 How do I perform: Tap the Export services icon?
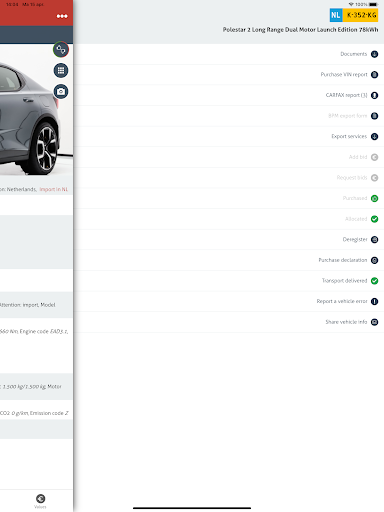click(x=374, y=137)
